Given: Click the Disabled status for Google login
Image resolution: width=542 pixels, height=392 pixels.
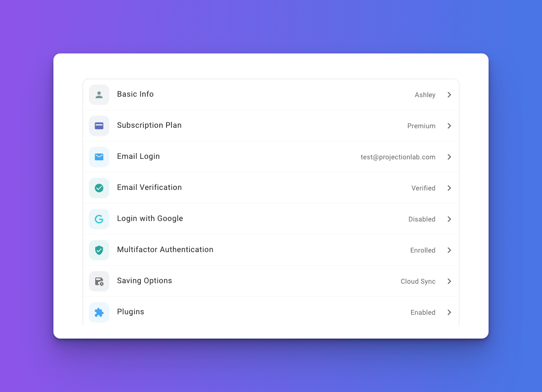Looking at the screenshot, I should (422, 219).
